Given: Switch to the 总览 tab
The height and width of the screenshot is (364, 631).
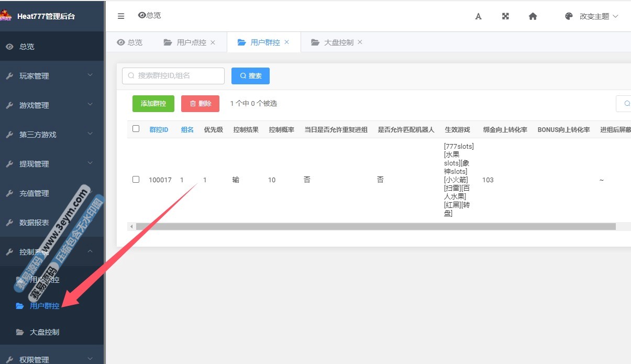Looking at the screenshot, I should [x=130, y=42].
